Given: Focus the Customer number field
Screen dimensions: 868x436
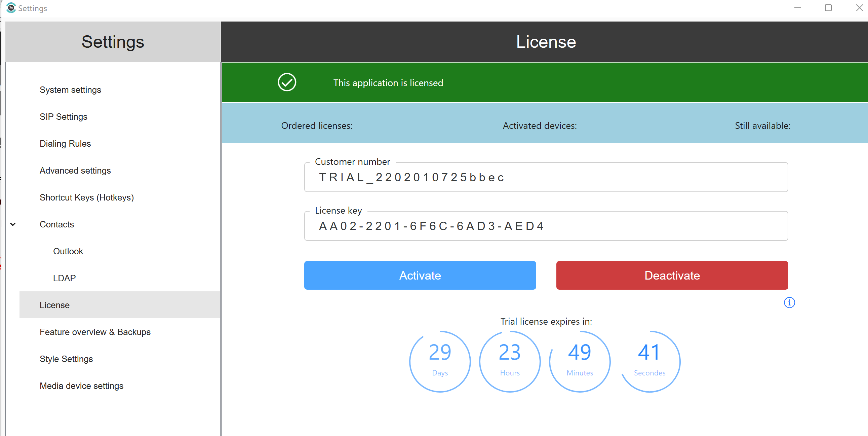Looking at the screenshot, I should [x=546, y=177].
